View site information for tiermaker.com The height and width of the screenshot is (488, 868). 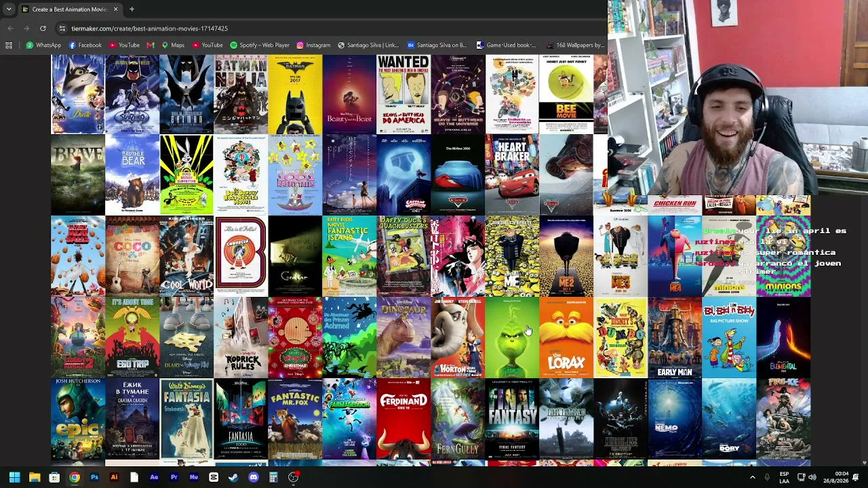[62, 28]
